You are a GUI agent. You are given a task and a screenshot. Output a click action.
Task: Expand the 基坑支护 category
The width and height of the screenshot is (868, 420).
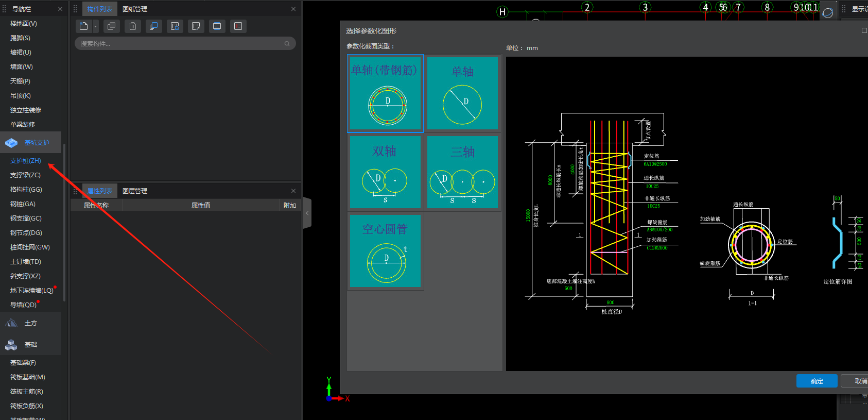tap(30, 142)
